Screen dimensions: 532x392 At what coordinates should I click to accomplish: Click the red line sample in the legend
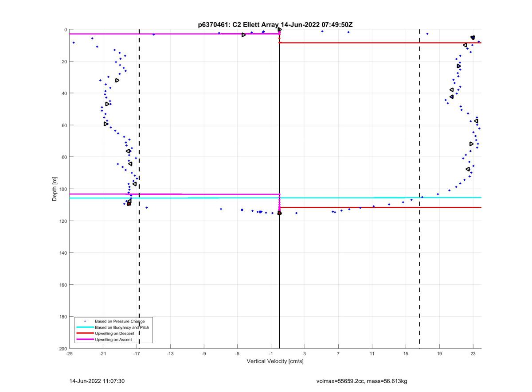85,334
